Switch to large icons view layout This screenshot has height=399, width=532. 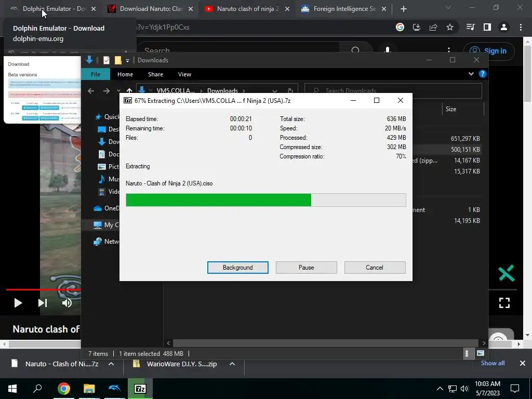pyautogui.click(x=480, y=353)
